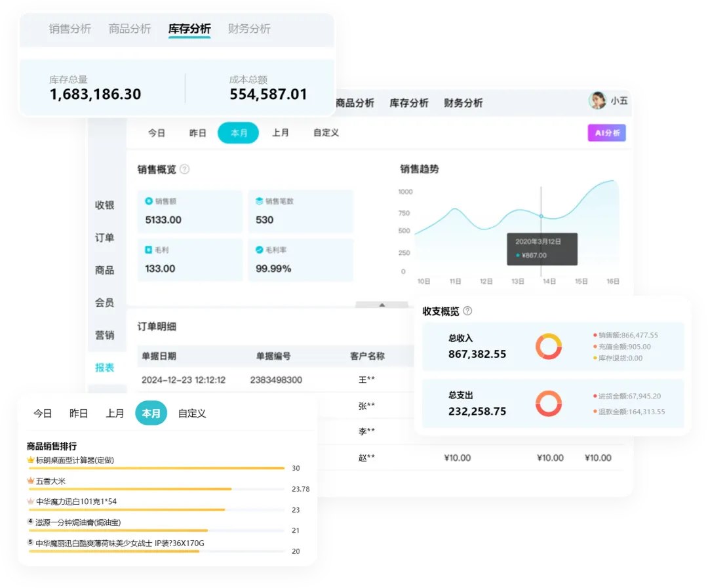Click the 成本总额 value 554,587.01
708x588 pixels.
pyautogui.click(x=268, y=94)
